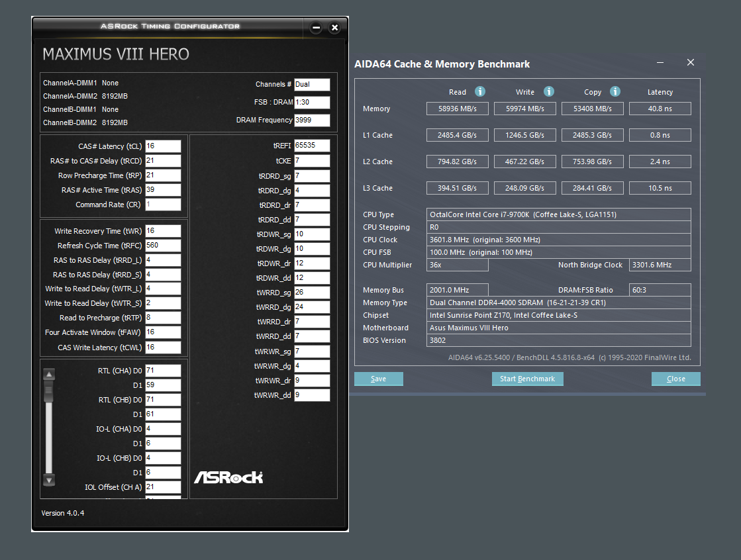Click IO-L (CHA) D0 field
The height and width of the screenshot is (560, 741).
(x=163, y=429)
